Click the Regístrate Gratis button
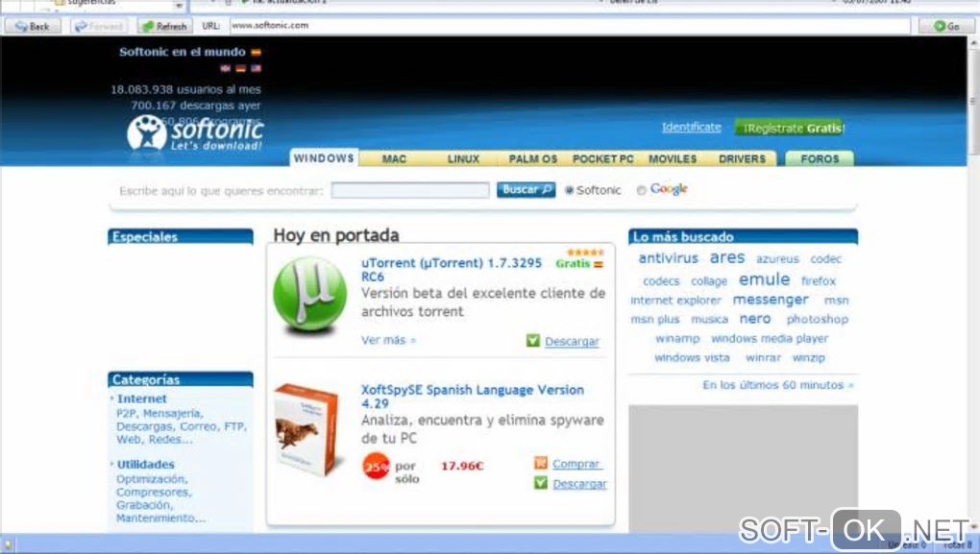Image resolution: width=980 pixels, height=554 pixels. [790, 128]
